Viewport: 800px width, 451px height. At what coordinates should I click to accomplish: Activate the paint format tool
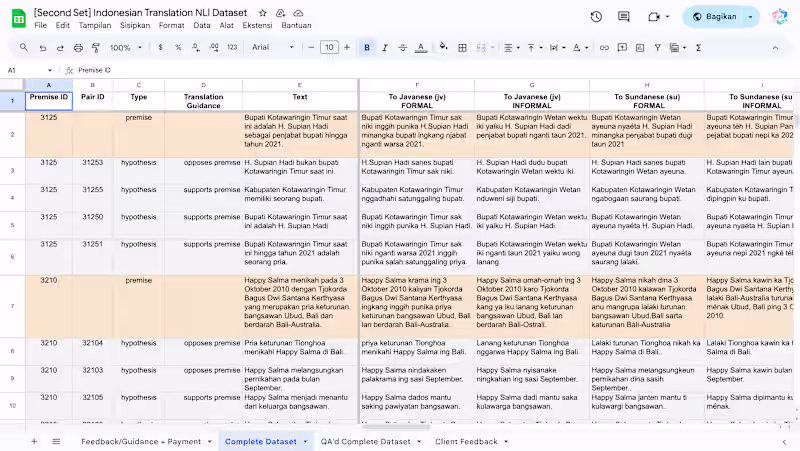95,47
